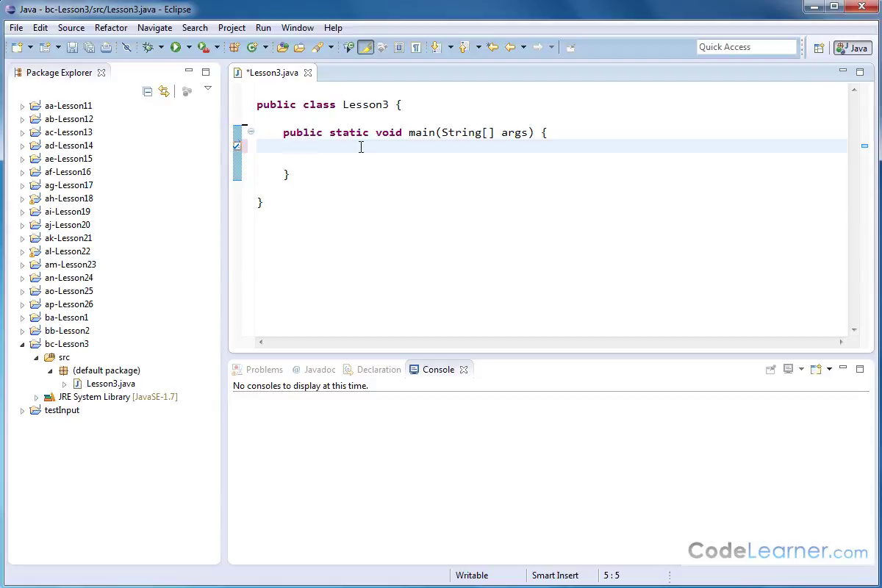Viewport: 882px width, 588px height.
Task: Select the am-Lesson23 project
Action: pos(70,265)
